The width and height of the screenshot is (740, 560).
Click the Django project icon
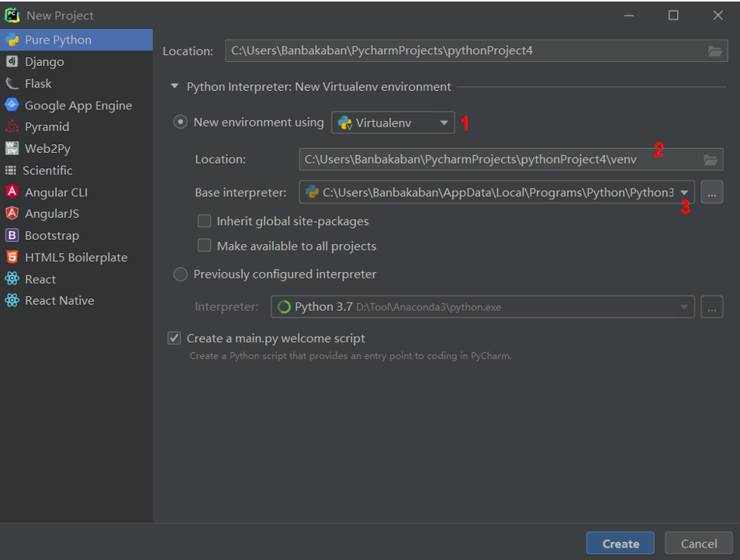click(x=12, y=61)
